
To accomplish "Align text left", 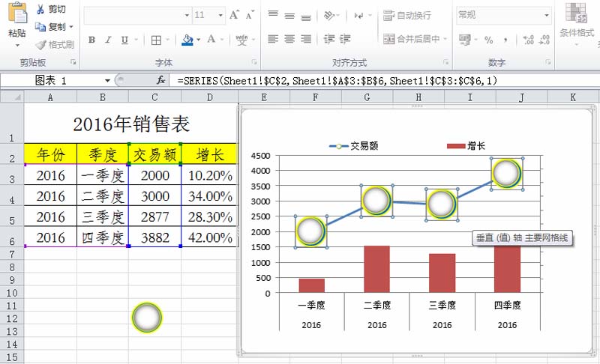I will 273,39.
